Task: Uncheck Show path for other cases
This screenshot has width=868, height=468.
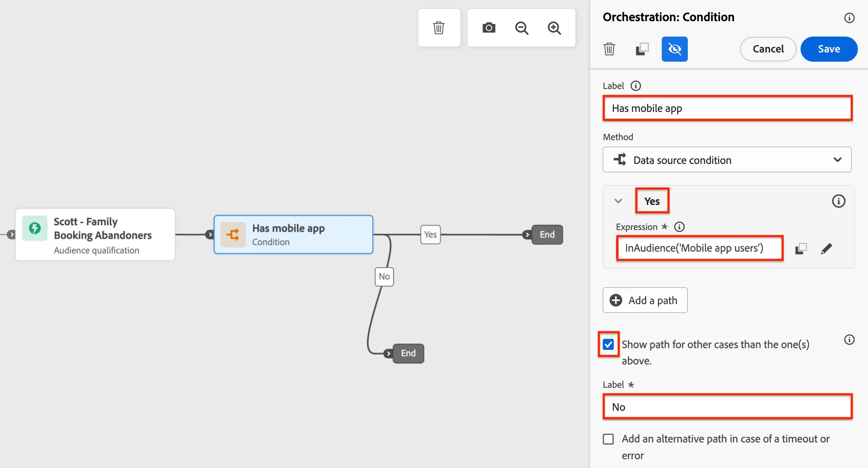Action: tap(608, 344)
